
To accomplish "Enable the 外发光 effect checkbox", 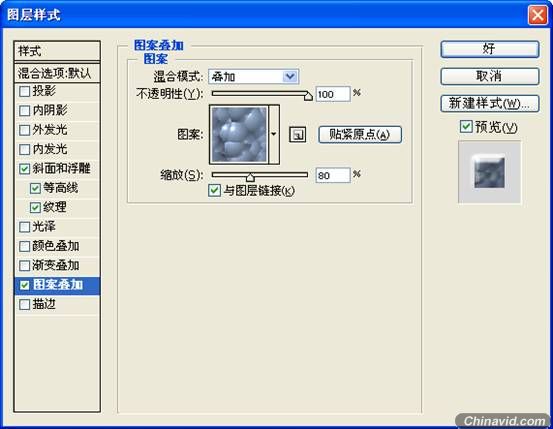I will [x=24, y=130].
